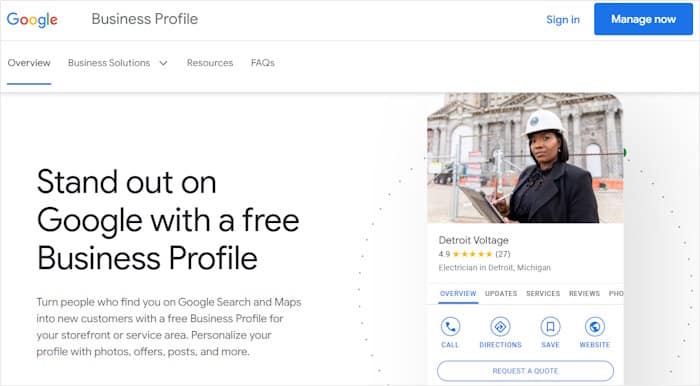Switch to the SERVICES tab
Viewport: 700px width, 386px height.
coord(543,293)
